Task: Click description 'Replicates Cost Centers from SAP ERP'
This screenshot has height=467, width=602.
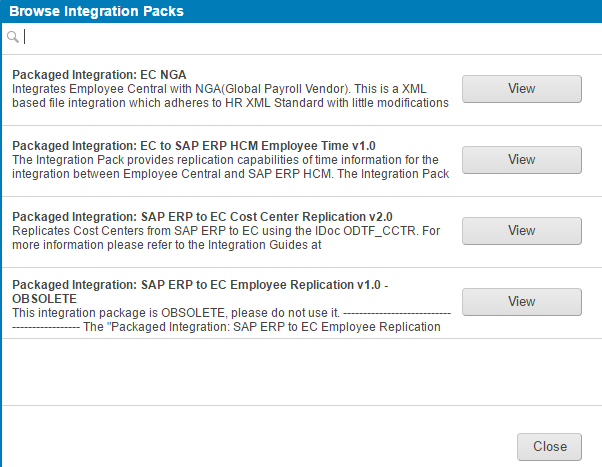Action: click(226, 238)
